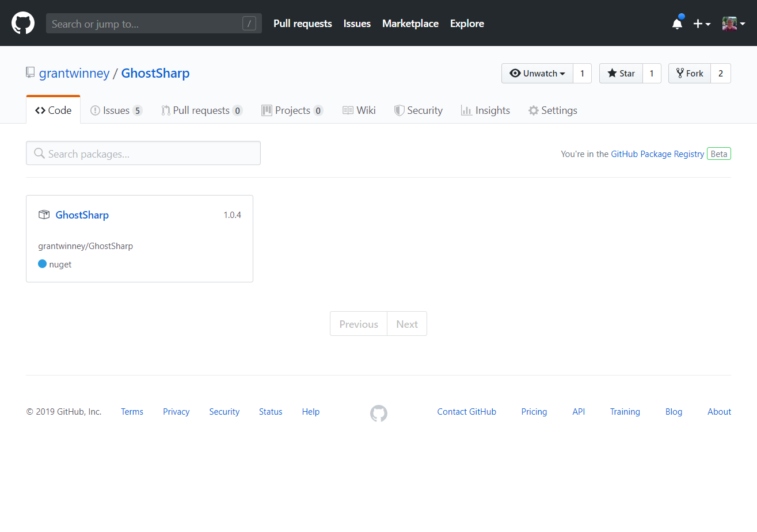757x532 pixels.
Task: Fork the GhostSharp repository
Action: 690,74
